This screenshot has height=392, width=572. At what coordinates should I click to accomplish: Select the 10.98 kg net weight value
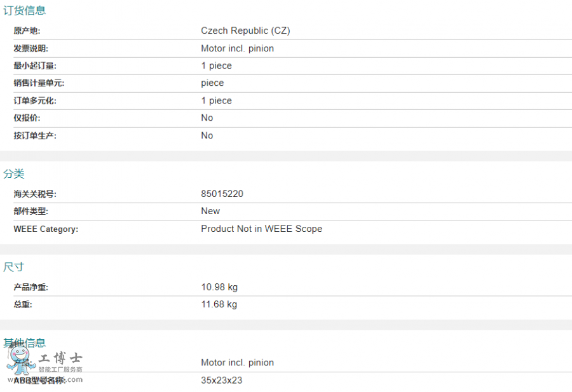click(x=219, y=287)
